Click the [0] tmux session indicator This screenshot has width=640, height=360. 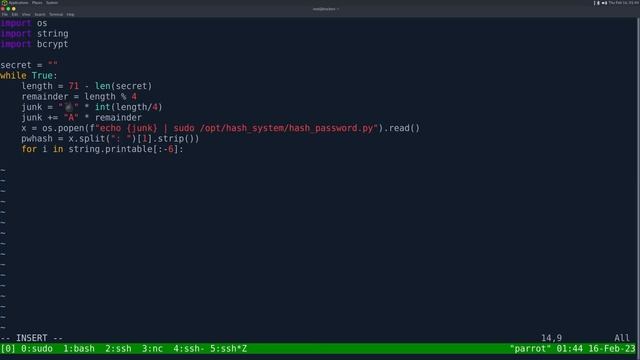point(8,349)
